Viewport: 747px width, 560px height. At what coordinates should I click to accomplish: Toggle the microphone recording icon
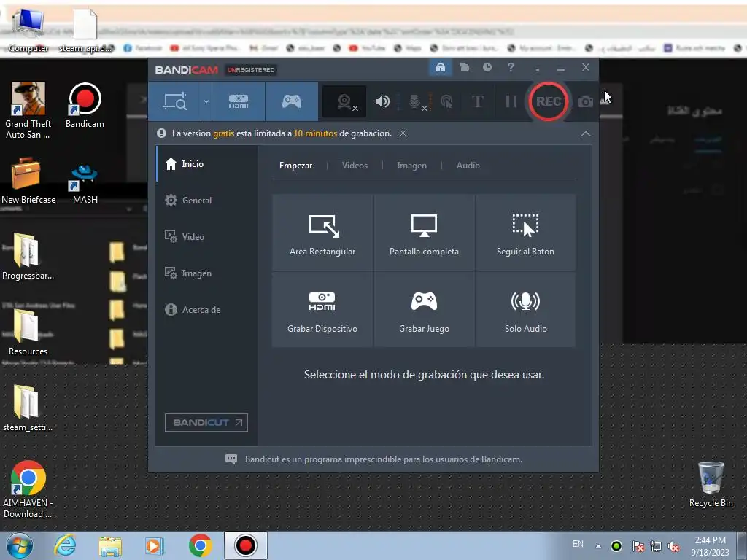[415, 101]
